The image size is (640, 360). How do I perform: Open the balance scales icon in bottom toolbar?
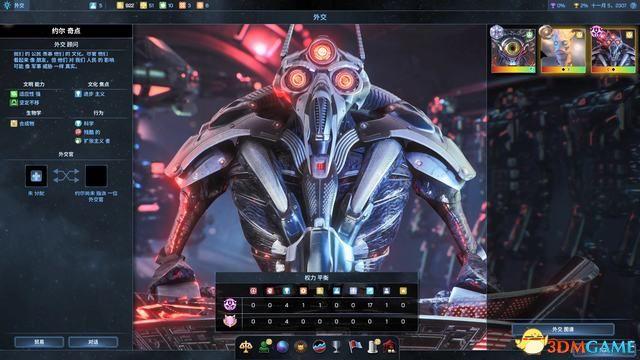coord(246,347)
